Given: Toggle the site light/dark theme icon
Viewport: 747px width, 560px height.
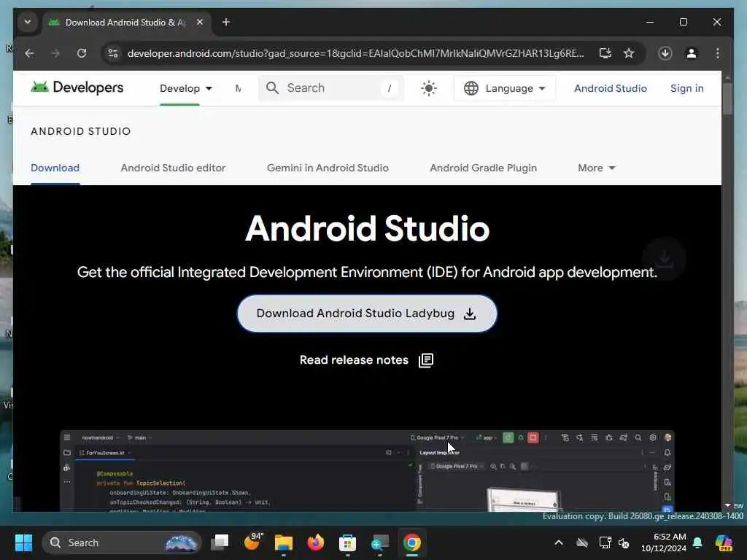Looking at the screenshot, I should [429, 88].
